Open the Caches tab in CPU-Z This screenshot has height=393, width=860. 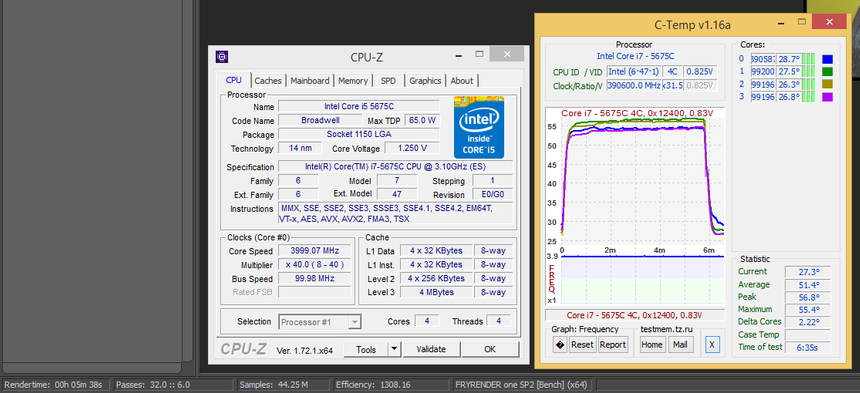tap(268, 81)
